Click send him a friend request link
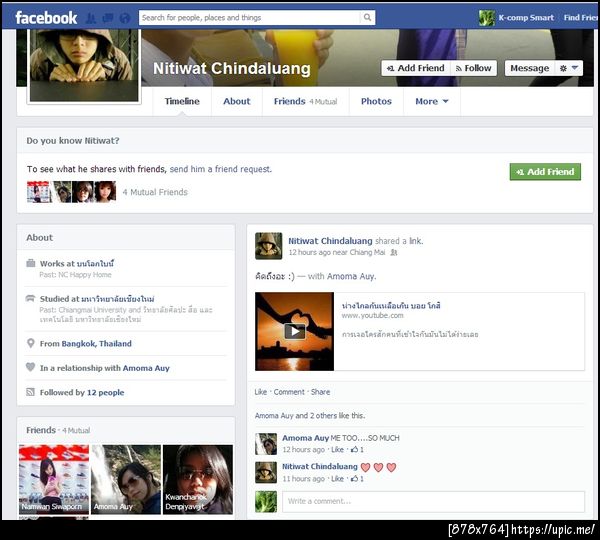This screenshot has width=600, height=540. tap(220, 169)
